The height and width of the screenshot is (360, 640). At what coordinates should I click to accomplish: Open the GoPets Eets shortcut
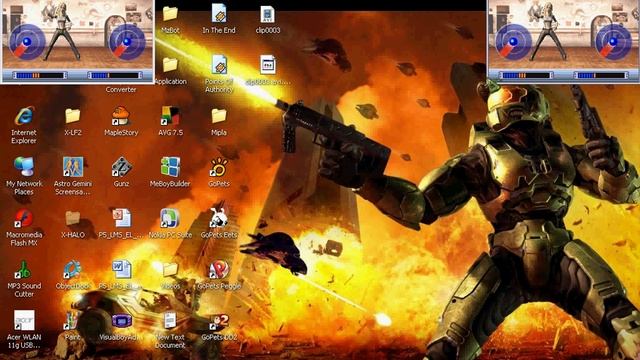click(x=219, y=218)
